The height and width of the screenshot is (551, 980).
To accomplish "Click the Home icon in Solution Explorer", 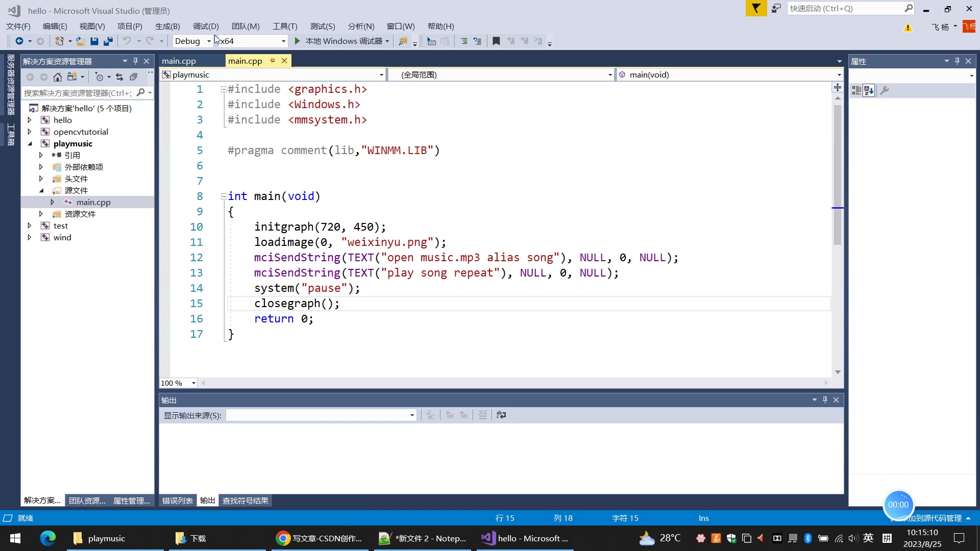I will click(x=58, y=77).
